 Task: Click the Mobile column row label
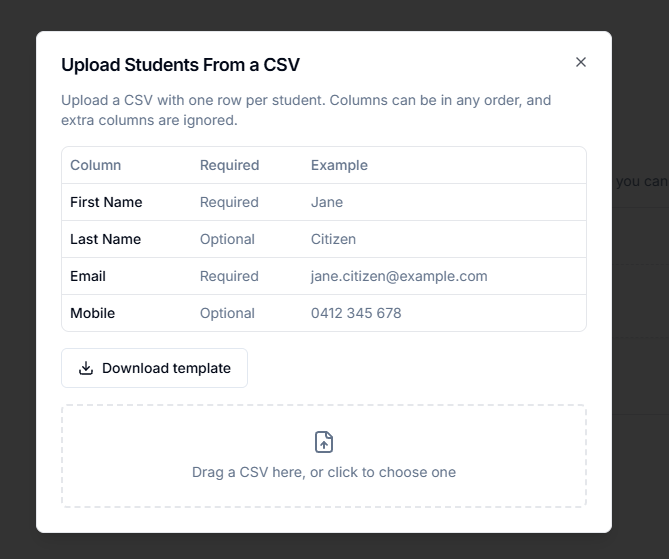coord(93,313)
